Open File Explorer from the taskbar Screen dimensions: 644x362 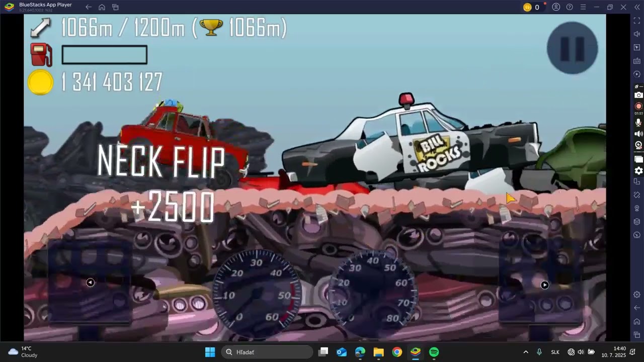379,352
